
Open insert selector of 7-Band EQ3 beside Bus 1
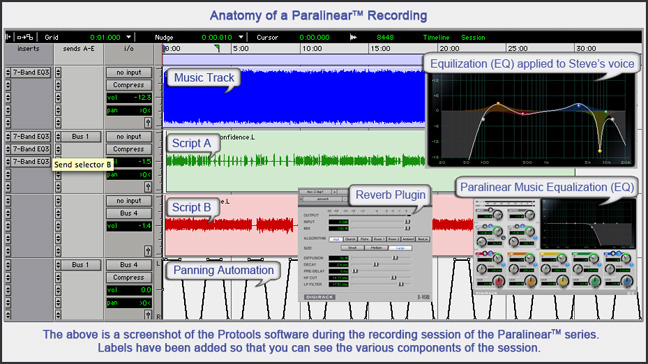click(x=8, y=137)
